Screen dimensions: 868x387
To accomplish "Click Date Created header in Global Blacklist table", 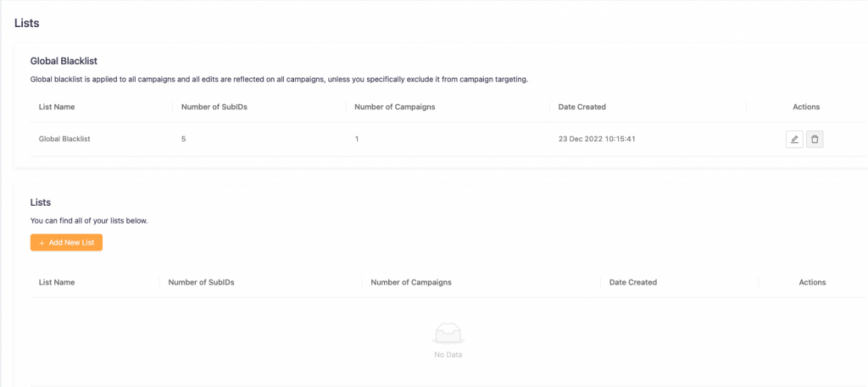I will click(x=582, y=108).
